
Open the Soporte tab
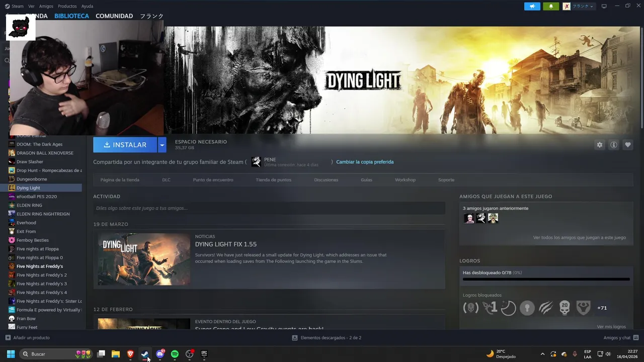pyautogui.click(x=446, y=180)
